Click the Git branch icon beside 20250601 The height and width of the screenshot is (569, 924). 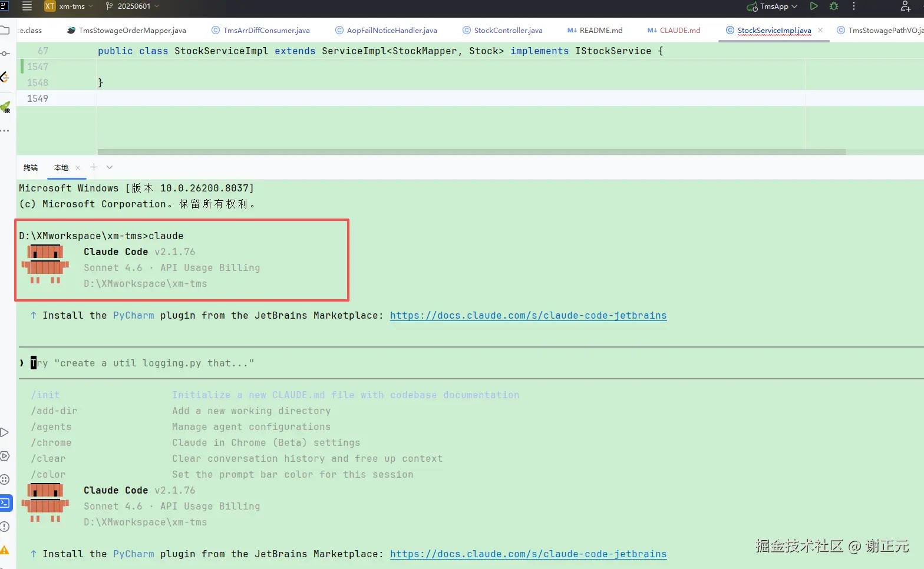coord(109,6)
